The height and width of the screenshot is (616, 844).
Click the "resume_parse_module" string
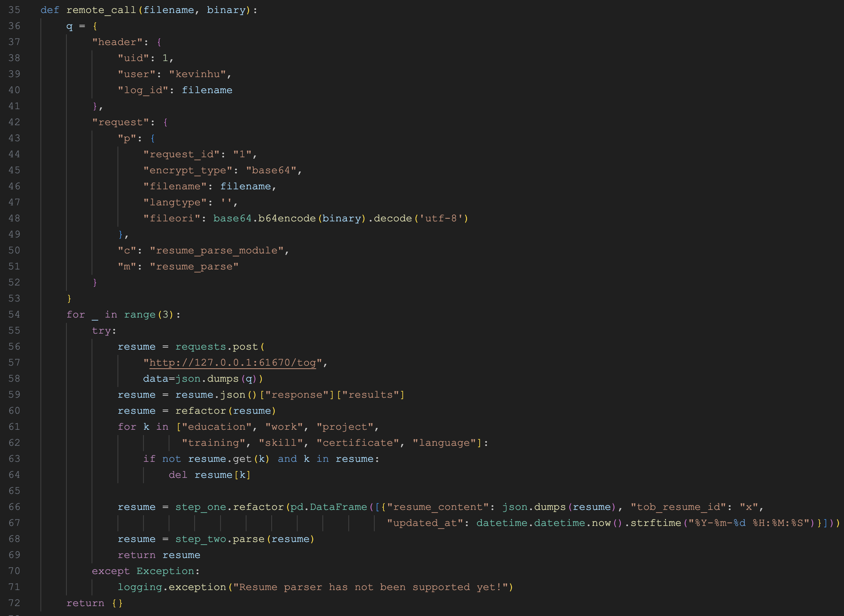click(217, 250)
